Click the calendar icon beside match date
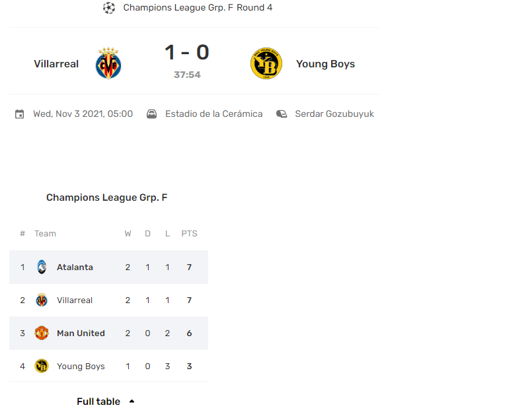The image size is (532, 420). point(20,114)
